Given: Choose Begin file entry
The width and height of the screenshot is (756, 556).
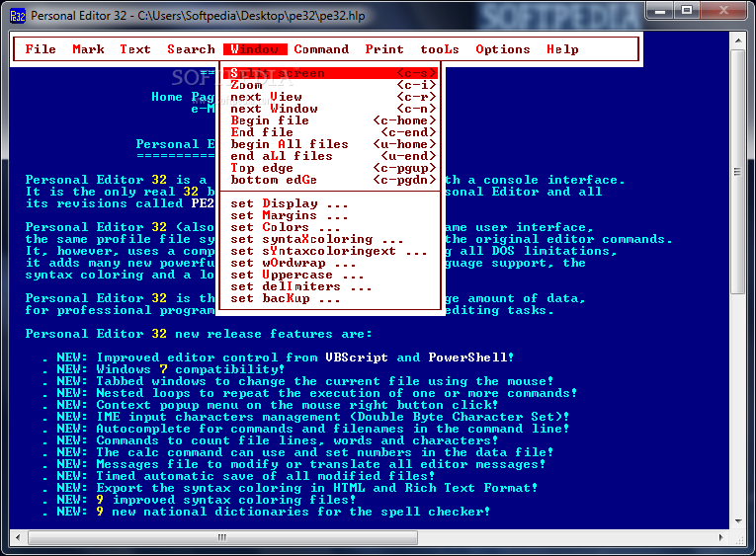Looking at the screenshot, I should click(x=330, y=120).
